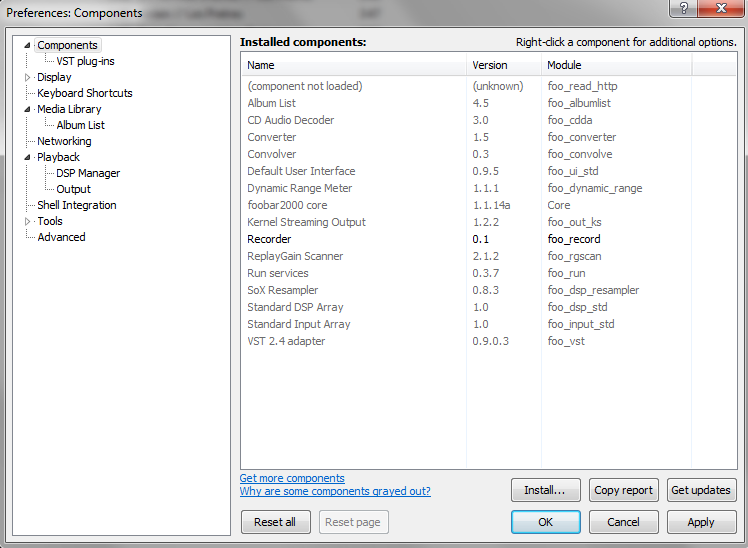Open the Advanced preferences page

pyautogui.click(x=61, y=237)
